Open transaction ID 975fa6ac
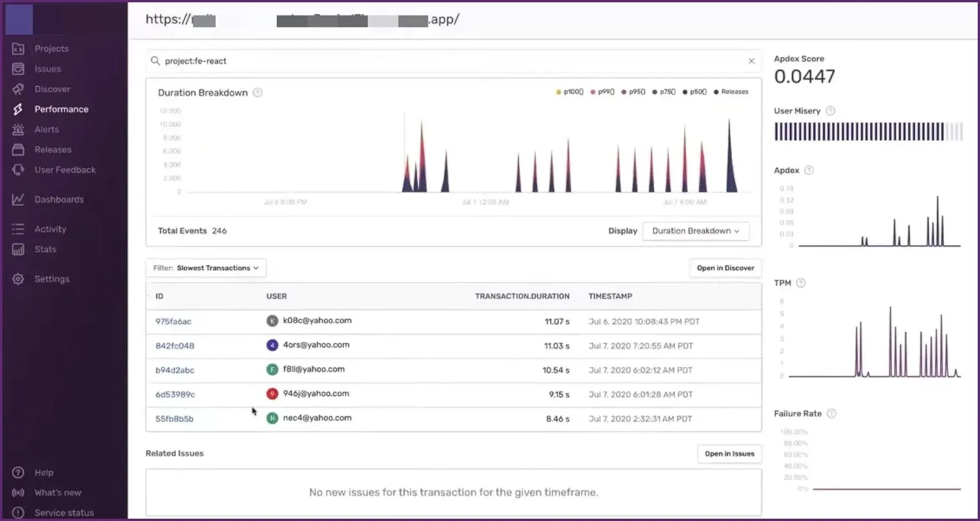 point(174,322)
